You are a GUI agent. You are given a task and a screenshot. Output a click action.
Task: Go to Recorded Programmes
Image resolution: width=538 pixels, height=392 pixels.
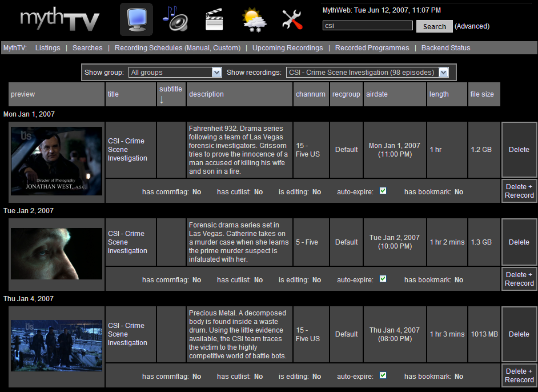tap(372, 47)
